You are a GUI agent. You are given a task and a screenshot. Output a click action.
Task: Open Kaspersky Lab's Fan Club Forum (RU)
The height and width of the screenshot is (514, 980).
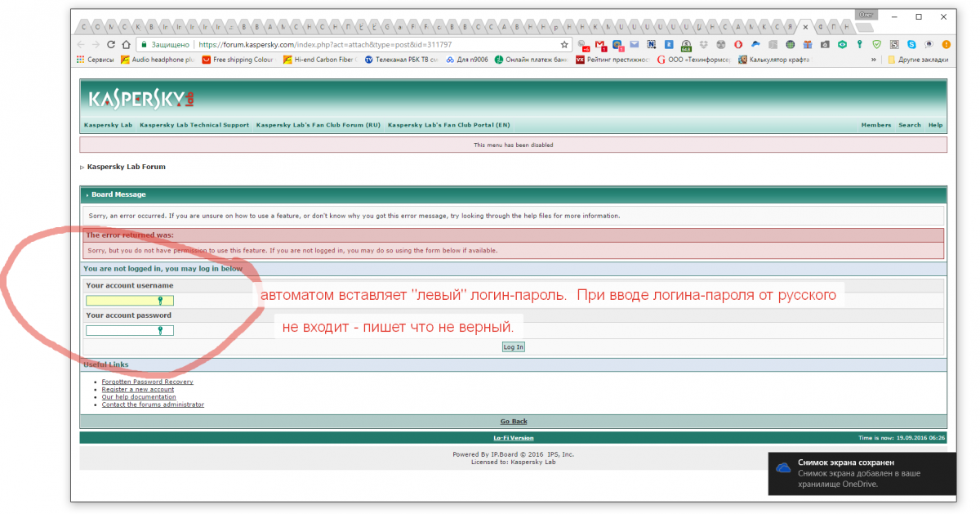[x=318, y=125]
